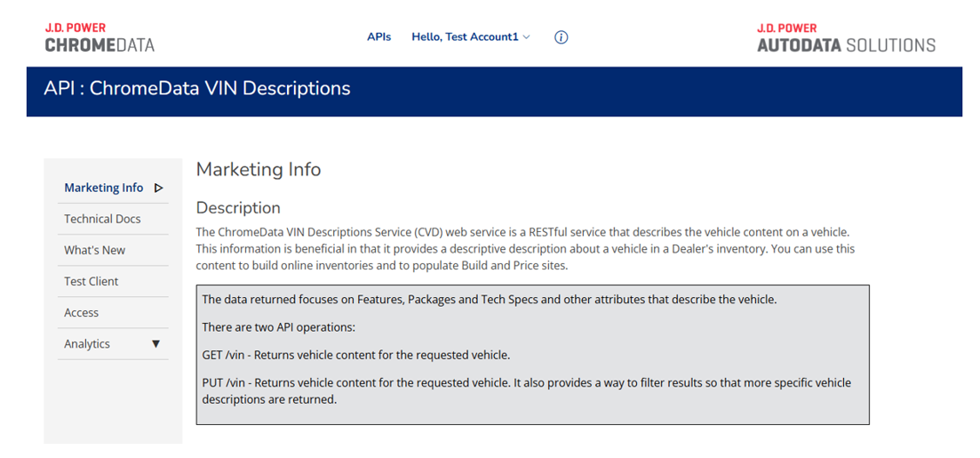Click the API : ChromeData VIN Descriptions banner
Screen dimensions: 980x458
pos(197,89)
